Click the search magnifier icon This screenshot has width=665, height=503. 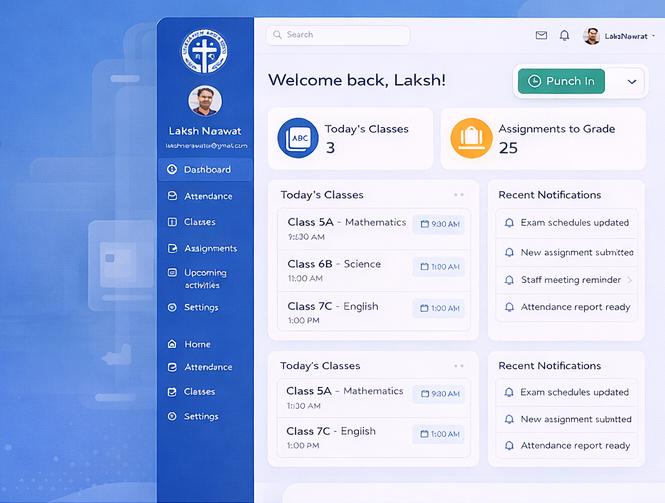277,35
